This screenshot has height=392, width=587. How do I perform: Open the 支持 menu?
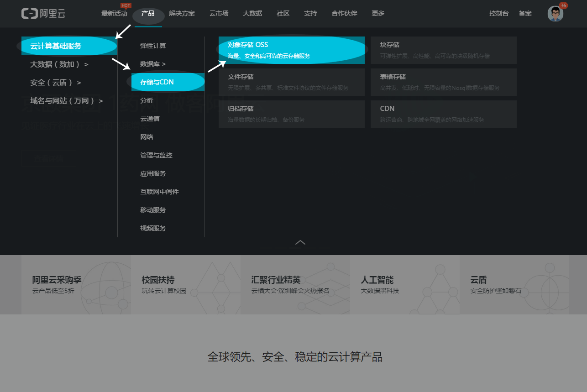click(310, 14)
